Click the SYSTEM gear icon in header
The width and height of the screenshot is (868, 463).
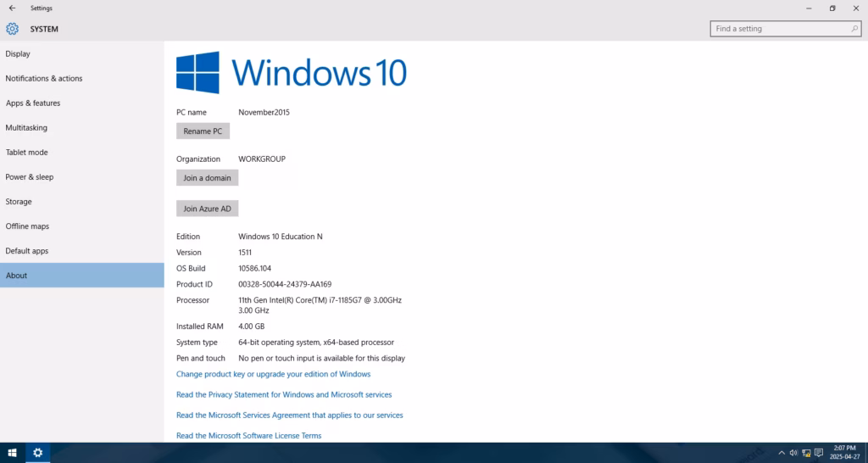point(12,29)
